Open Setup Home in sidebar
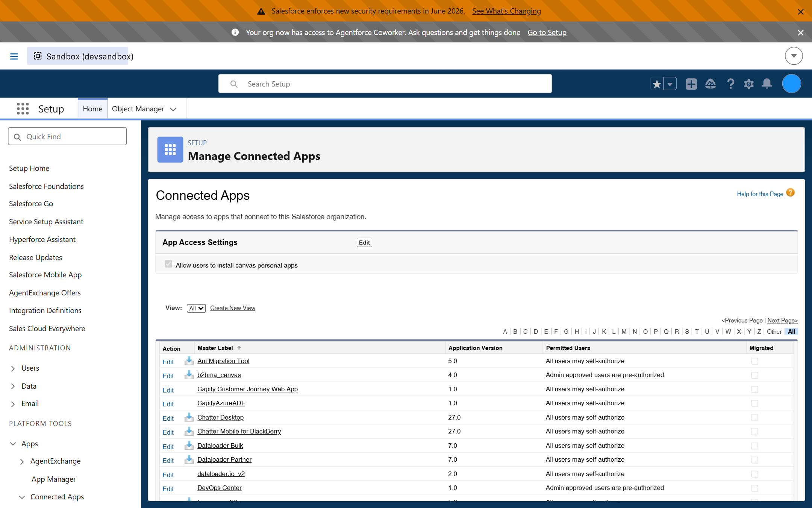Image resolution: width=812 pixels, height=508 pixels. pyautogui.click(x=29, y=168)
